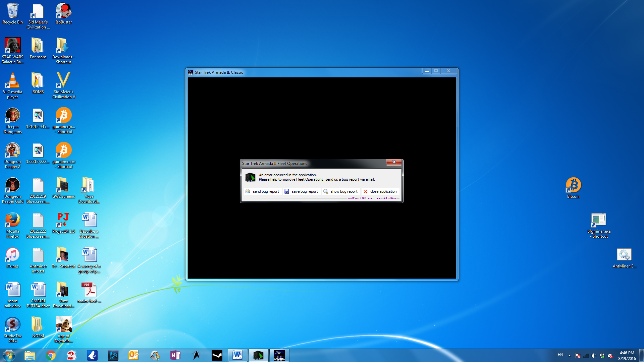Switch to Fleet Operations taskbar item
644x362 pixels.
coord(259,355)
